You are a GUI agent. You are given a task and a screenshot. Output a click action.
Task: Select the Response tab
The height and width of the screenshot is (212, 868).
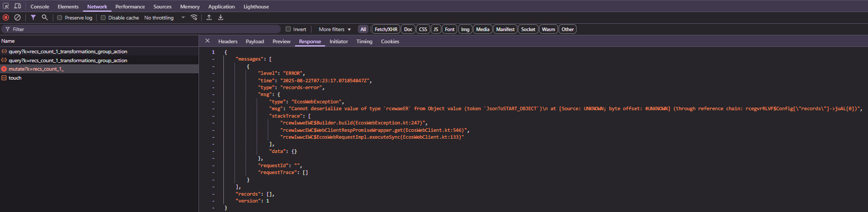310,42
